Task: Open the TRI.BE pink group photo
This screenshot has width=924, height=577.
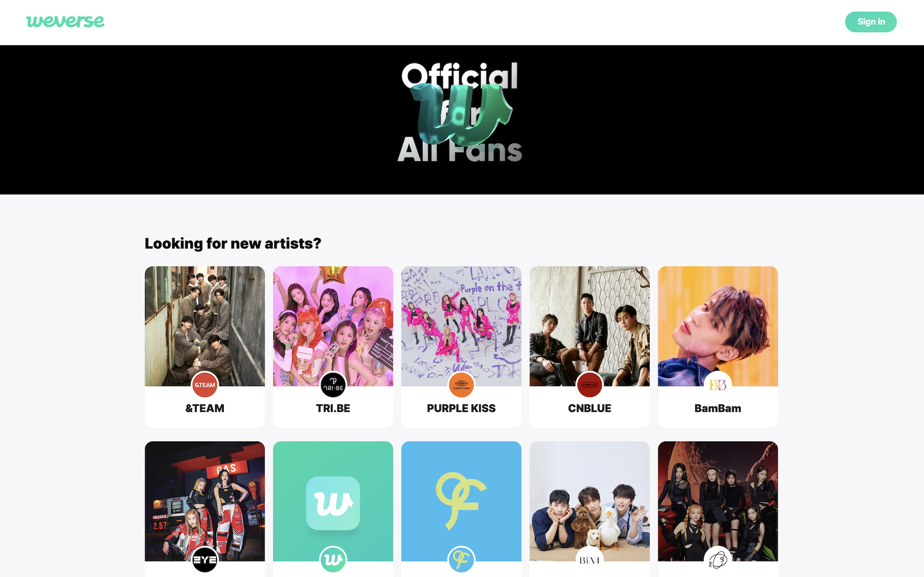Action: [333, 326]
